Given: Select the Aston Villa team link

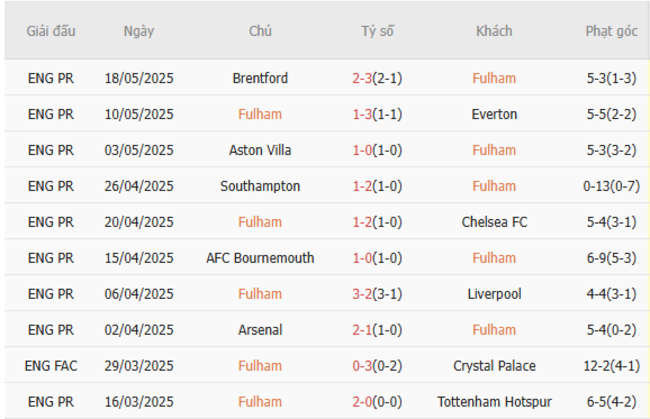Looking at the screenshot, I should tap(260, 150).
